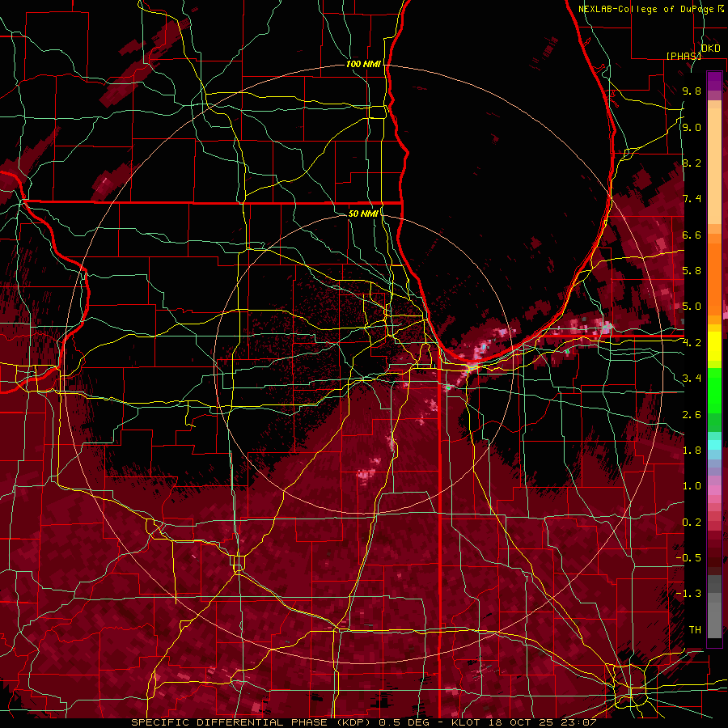Click the 2.6 value on the scale
728x728 pixels.
point(692,415)
